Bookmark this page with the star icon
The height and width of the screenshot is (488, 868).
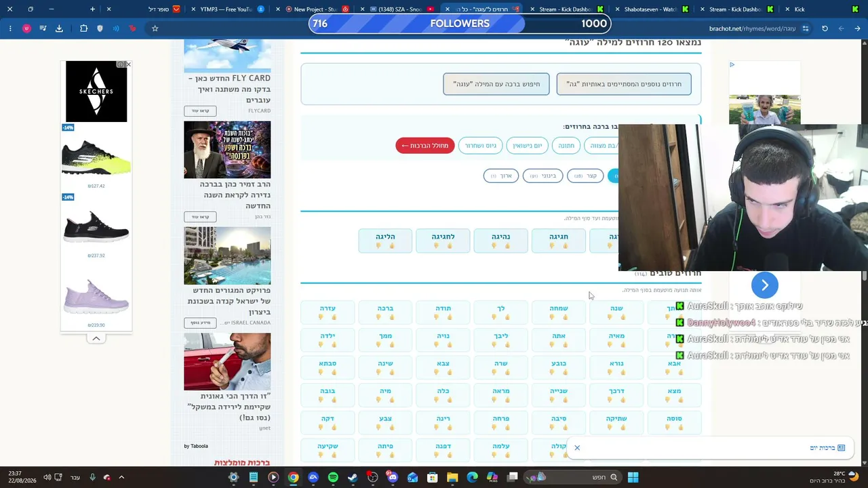click(x=155, y=28)
